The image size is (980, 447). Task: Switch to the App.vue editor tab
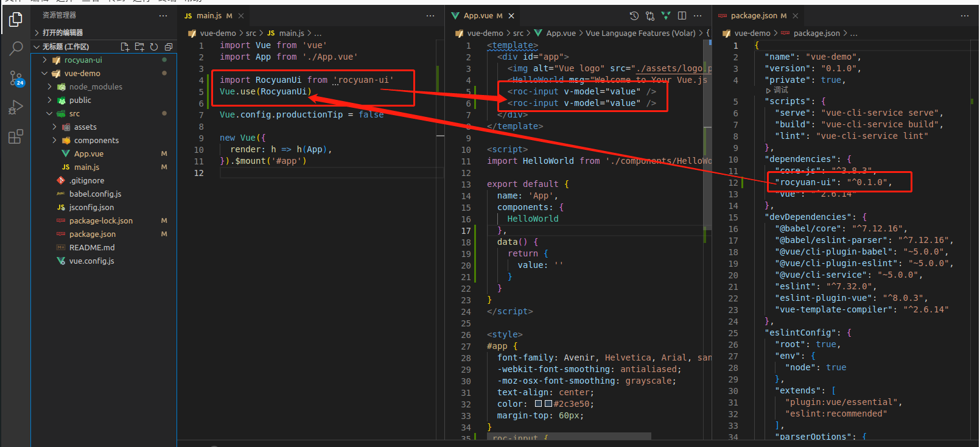(483, 16)
